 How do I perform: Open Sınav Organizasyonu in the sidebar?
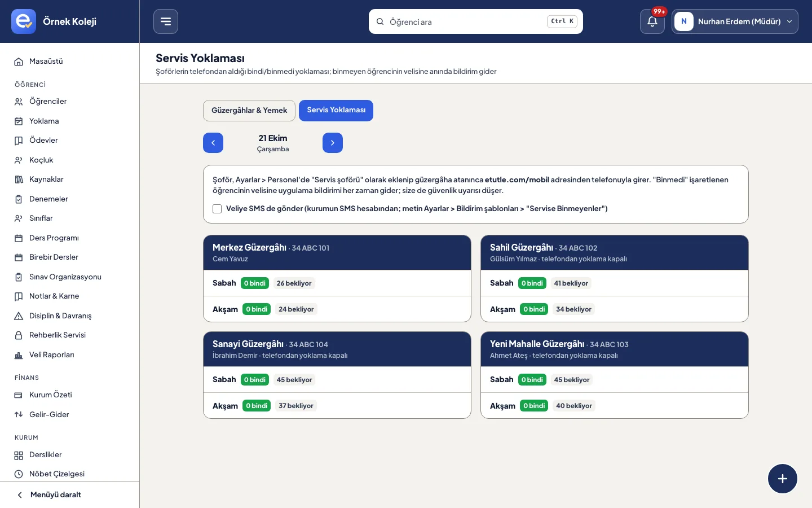click(70, 277)
